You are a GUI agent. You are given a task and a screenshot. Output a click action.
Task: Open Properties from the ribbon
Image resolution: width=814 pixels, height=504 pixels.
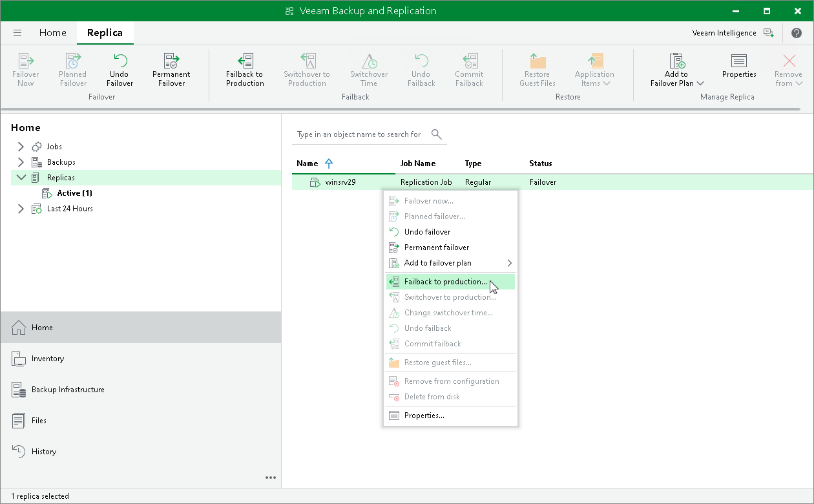pos(739,62)
